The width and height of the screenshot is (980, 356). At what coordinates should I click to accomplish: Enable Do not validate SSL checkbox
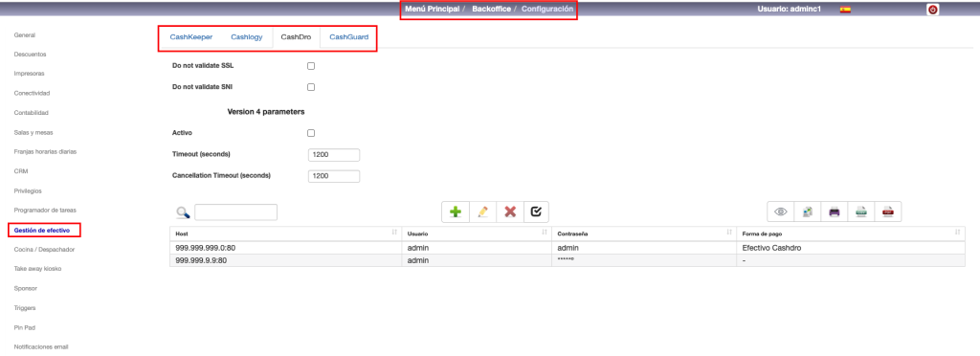311,66
